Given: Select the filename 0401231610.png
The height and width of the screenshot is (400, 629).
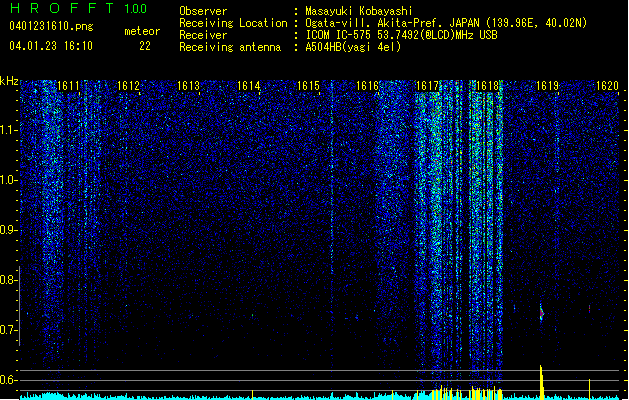Looking at the screenshot, I should pyautogui.click(x=51, y=26).
